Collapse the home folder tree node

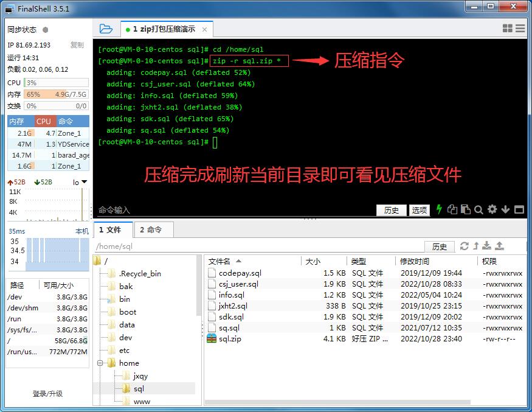[100, 363]
